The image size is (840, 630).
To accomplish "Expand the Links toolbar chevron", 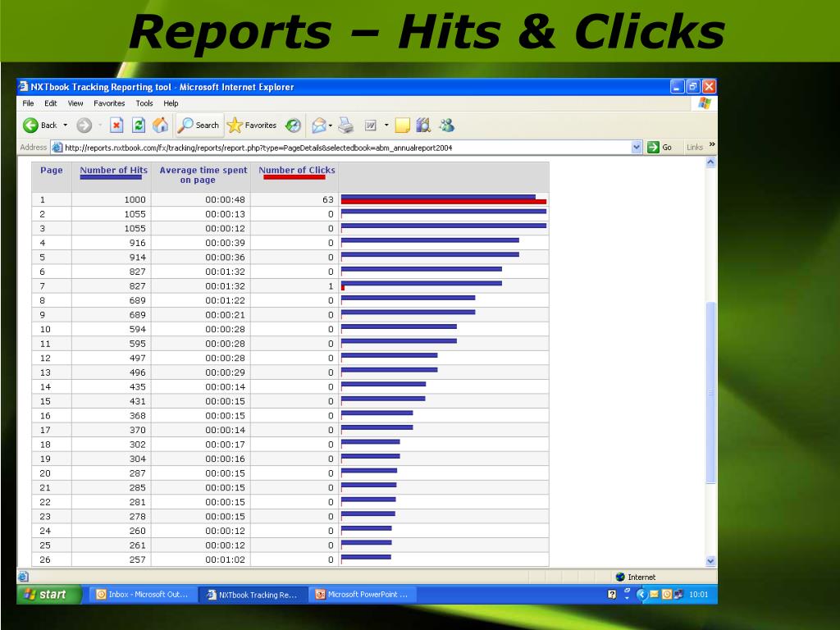I will [712, 144].
